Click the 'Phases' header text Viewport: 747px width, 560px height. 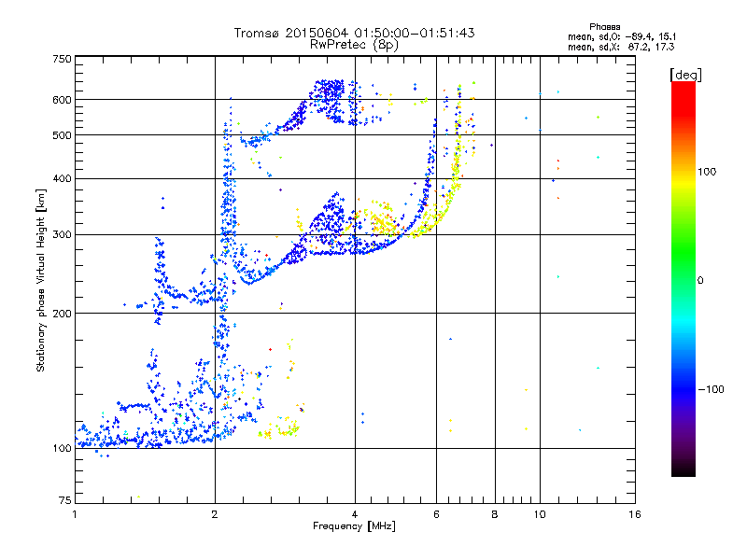[605, 27]
